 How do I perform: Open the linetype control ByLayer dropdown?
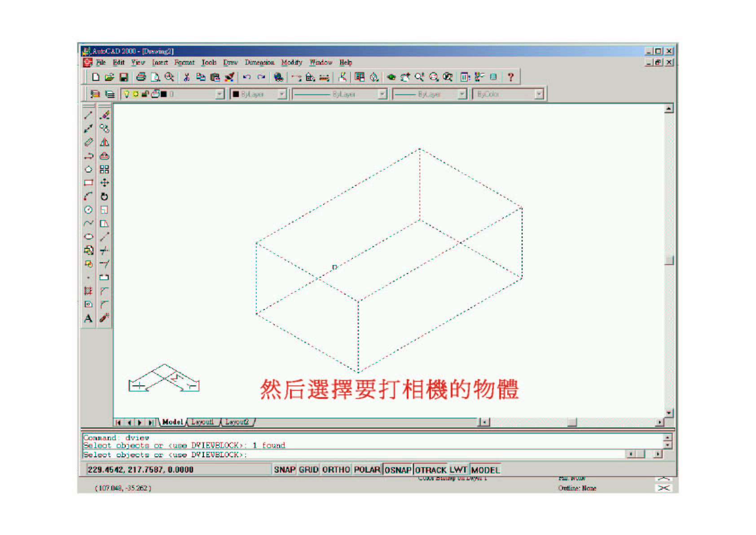point(382,94)
